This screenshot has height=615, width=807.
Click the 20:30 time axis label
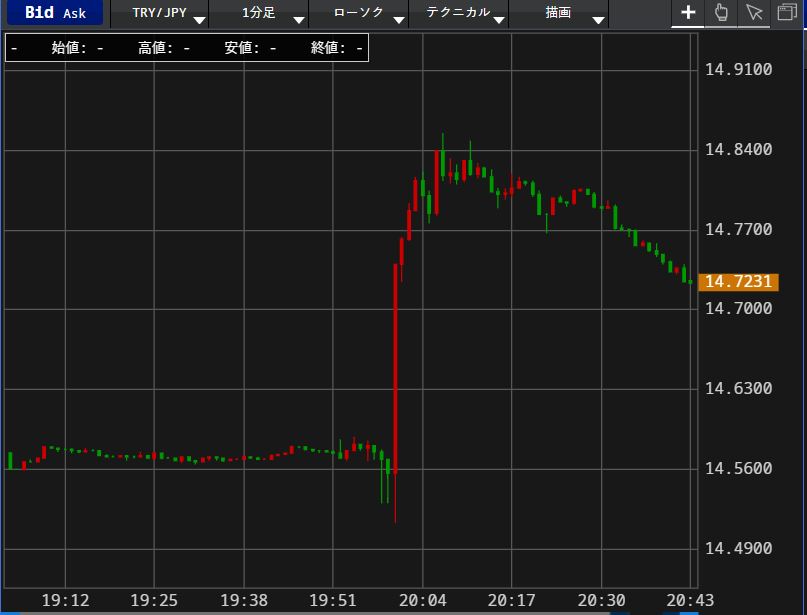pos(601,601)
